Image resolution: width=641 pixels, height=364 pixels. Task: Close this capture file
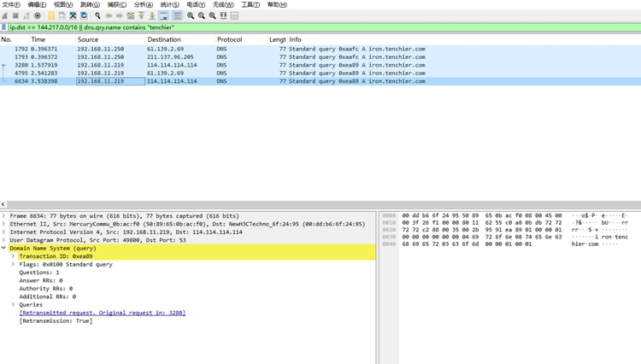[x=73, y=16]
